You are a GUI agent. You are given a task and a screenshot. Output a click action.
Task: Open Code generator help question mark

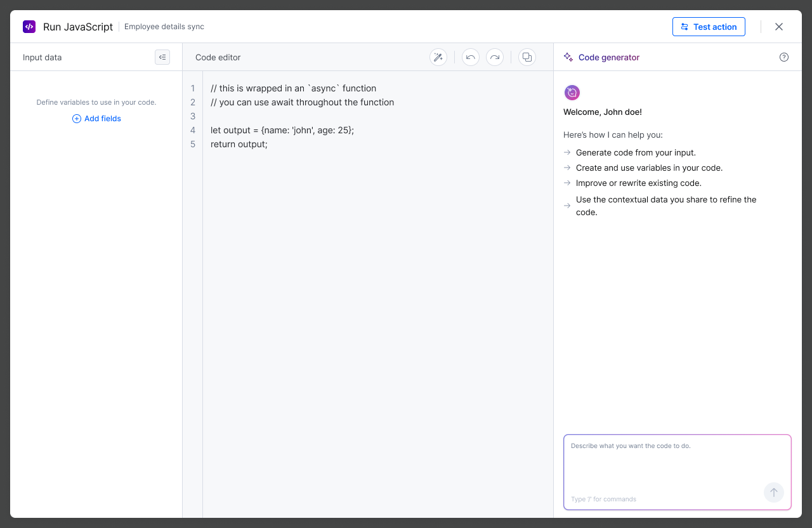point(784,57)
